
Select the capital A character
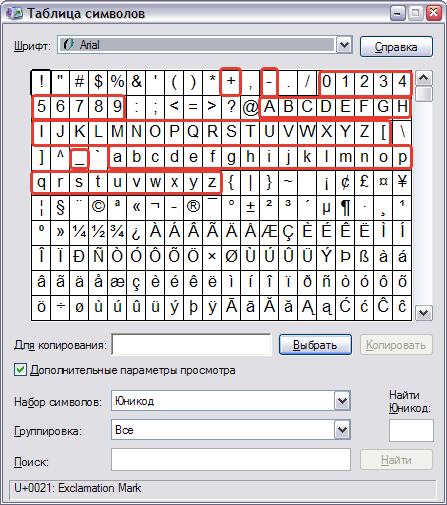(x=269, y=107)
